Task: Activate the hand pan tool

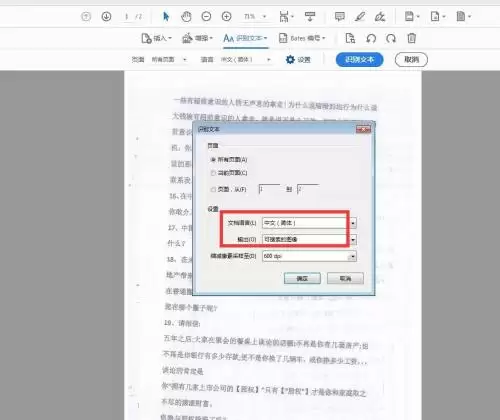Action: [186, 16]
